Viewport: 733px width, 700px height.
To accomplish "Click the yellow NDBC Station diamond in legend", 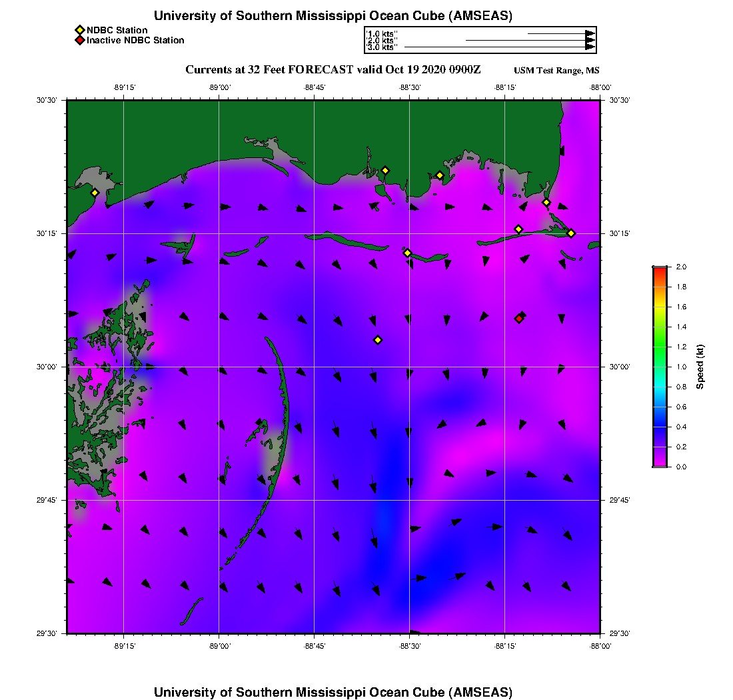I will coord(79,30).
